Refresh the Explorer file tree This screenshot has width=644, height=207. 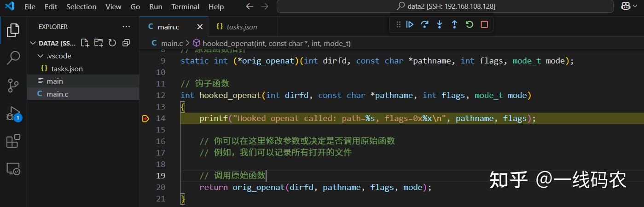[x=112, y=43]
